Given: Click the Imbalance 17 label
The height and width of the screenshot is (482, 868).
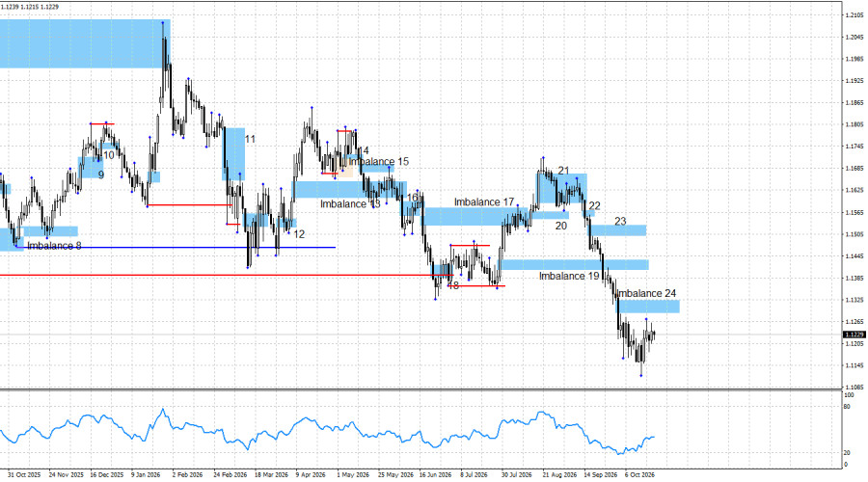Looking at the screenshot, I should (484, 202).
